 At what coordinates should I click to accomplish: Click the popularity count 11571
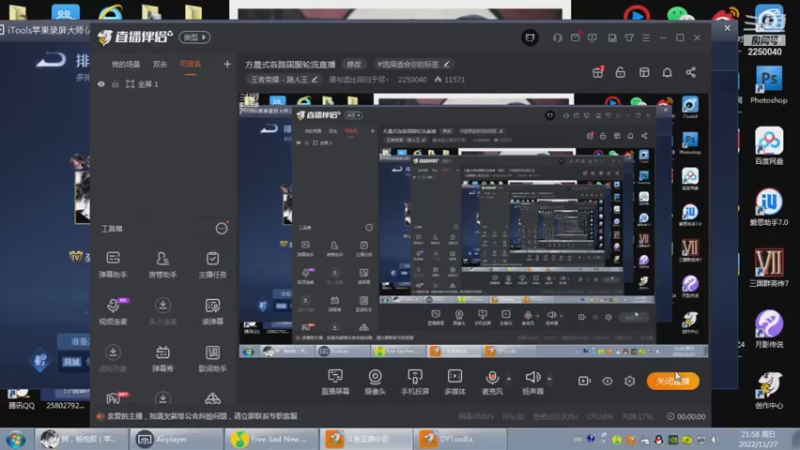click(x=449, y=80)
